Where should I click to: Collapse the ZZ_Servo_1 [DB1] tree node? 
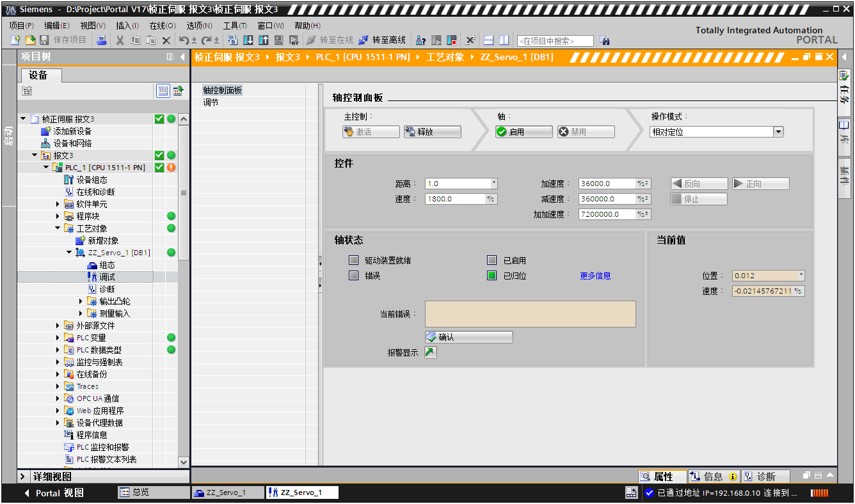coord(70,253)
